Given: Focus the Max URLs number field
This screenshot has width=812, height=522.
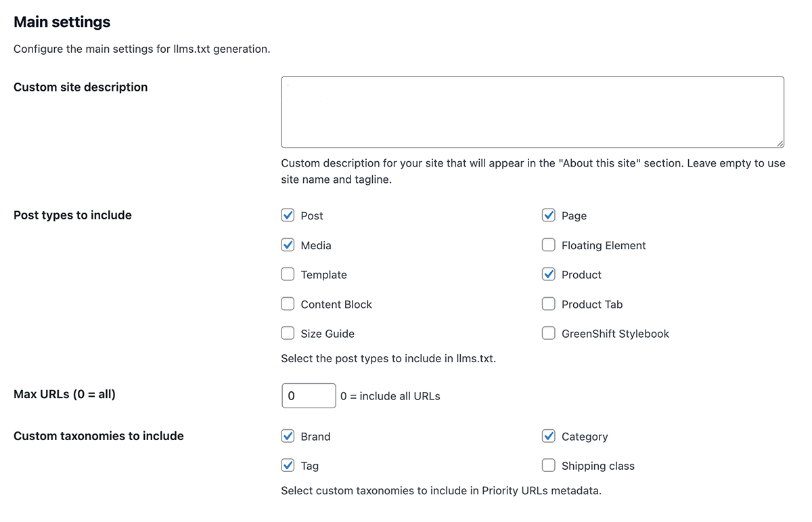Looking at the screenshot, I should 308,396.
